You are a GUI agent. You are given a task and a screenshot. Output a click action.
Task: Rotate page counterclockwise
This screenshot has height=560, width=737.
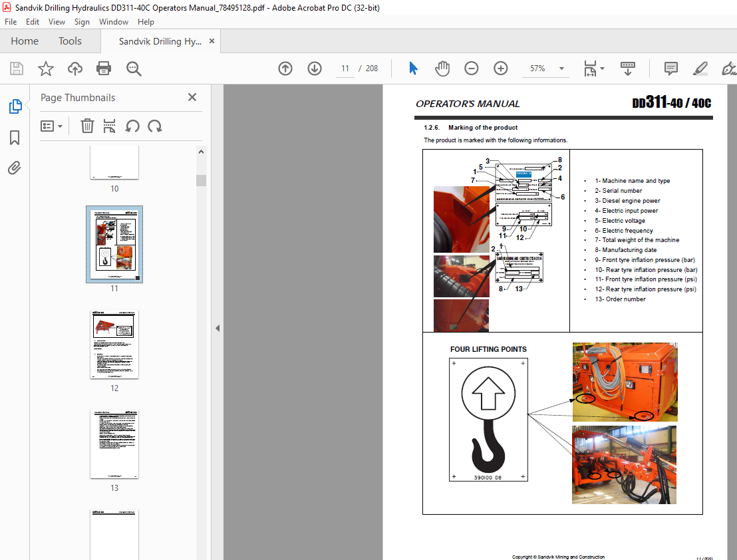pos(132,126)
